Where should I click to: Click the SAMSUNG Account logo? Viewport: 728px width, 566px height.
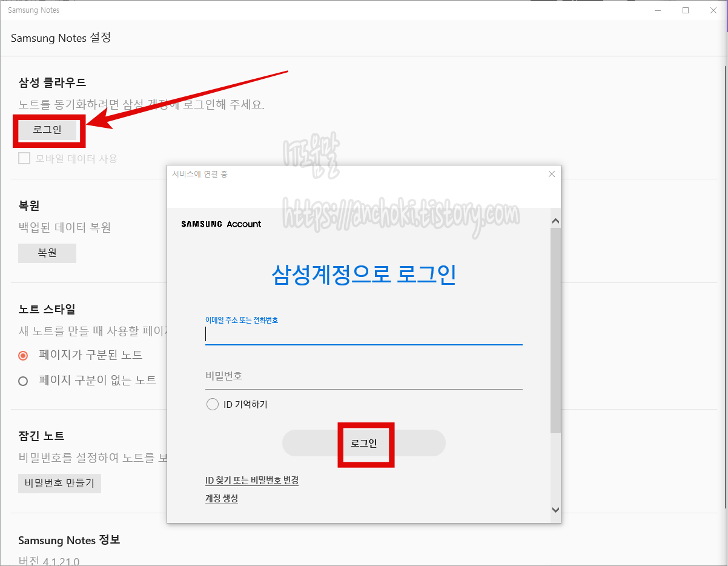[x=221, y=224]
